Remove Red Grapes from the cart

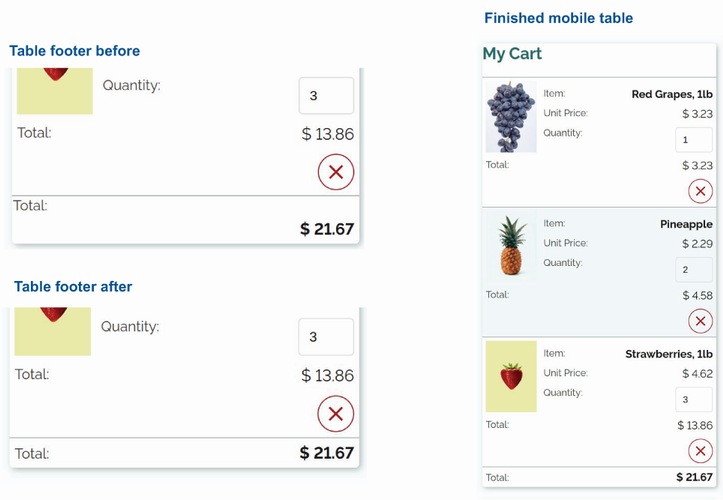pos(700,191)
